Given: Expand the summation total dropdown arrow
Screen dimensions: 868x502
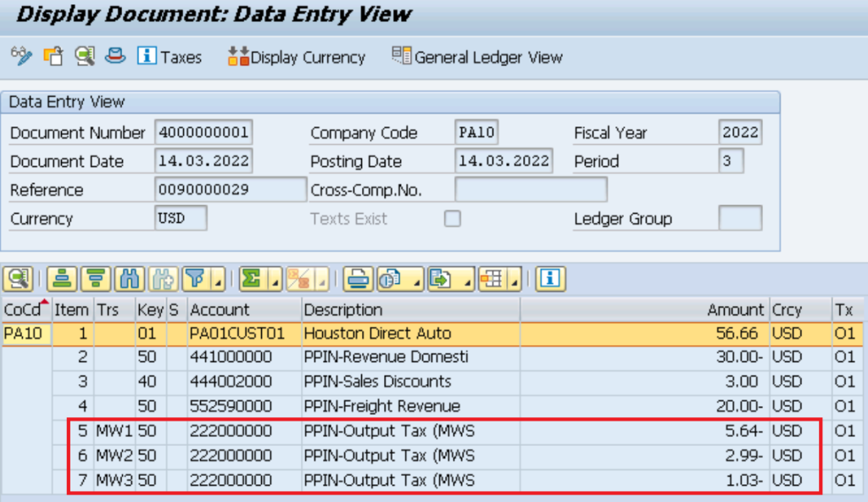Looking at the screenshot, I should (274, 280).
